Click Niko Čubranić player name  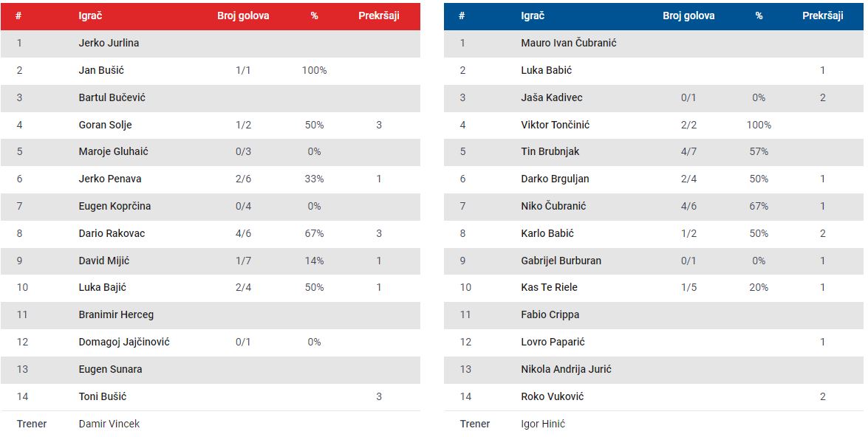(x=553, y=206)
